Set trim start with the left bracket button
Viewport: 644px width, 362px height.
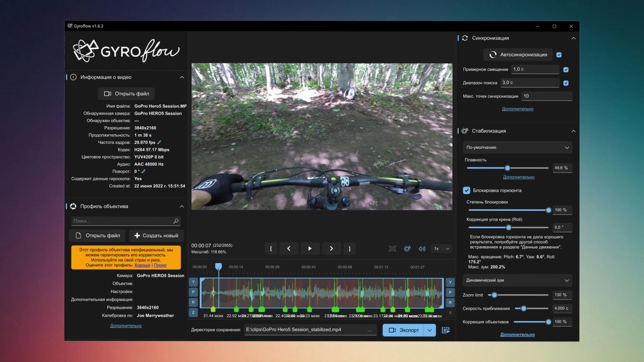click(271, 248)
